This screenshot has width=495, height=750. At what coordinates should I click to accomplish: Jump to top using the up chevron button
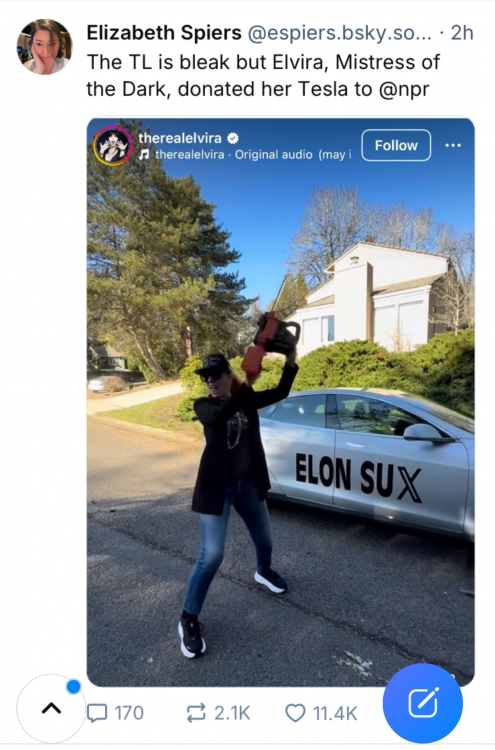tap(51, 708)
